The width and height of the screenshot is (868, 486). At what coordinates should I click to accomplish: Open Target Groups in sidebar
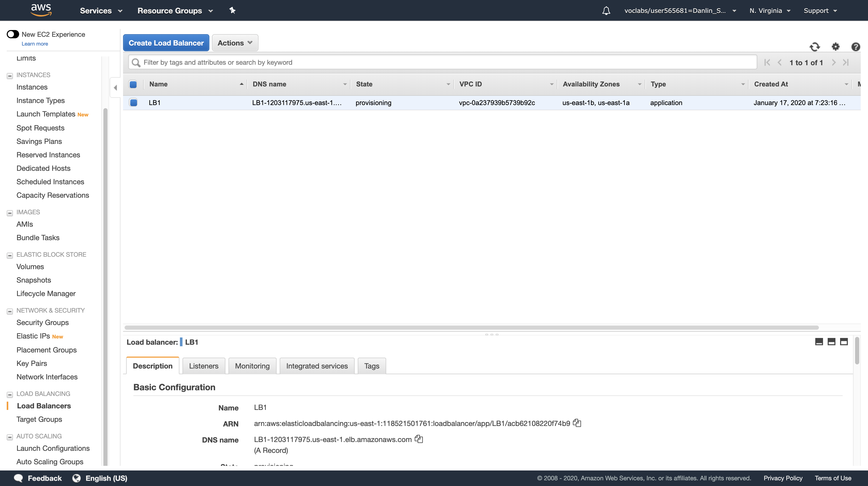point(39,419)
